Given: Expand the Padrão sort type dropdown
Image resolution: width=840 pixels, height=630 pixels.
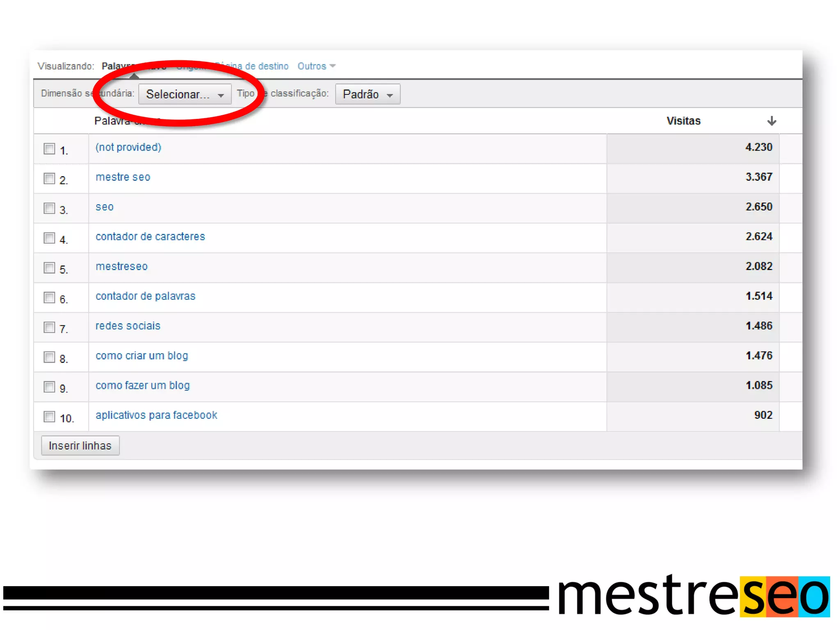Looking at the screenshot, I should [367, 94].
